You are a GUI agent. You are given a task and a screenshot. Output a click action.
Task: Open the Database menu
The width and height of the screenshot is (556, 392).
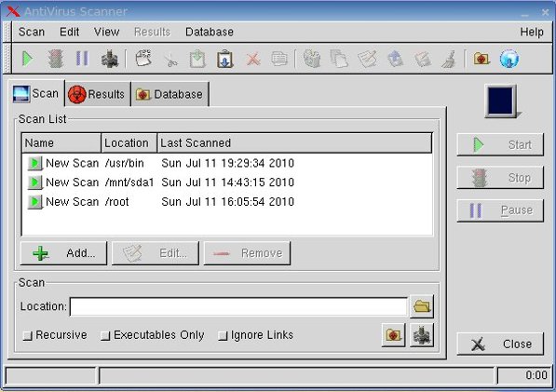tap(210, 32)
